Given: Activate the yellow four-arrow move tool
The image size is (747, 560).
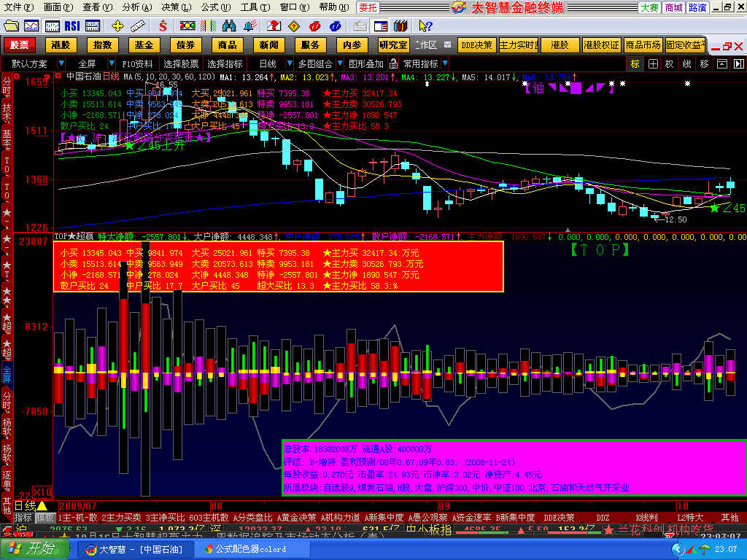Looking at the screenshot, I should [117, 26].
